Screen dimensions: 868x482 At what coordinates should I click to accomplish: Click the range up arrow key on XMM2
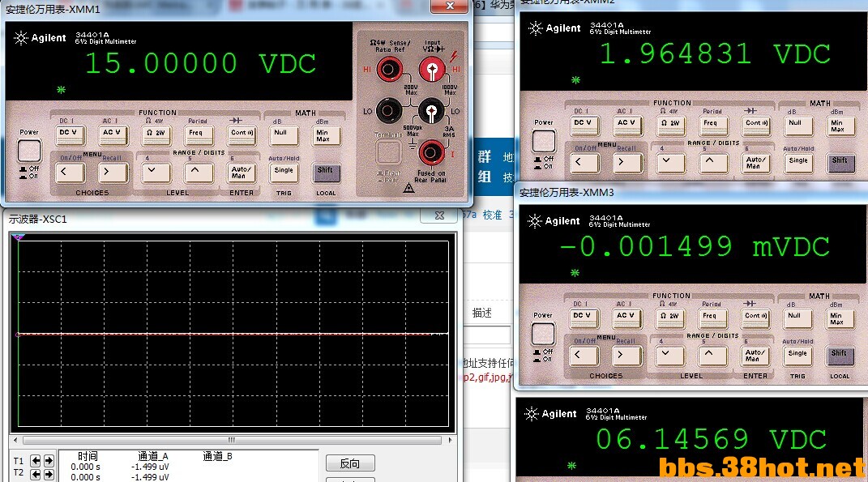coord(713,163)
